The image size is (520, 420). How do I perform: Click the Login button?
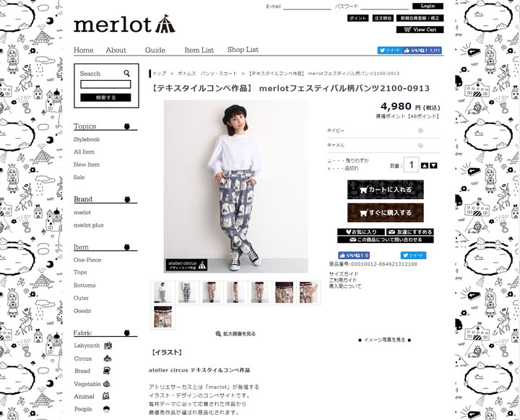click(x=428, y=6)
